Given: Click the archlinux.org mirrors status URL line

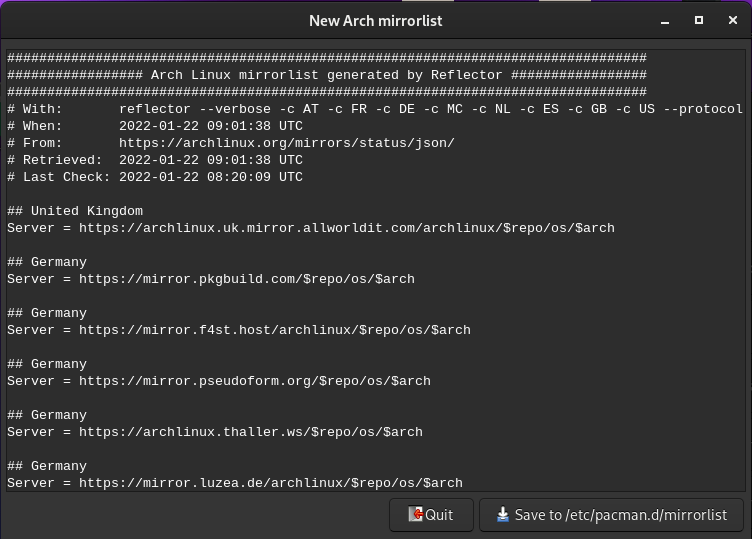Looking at the screenshot, I should coord(286,143).
